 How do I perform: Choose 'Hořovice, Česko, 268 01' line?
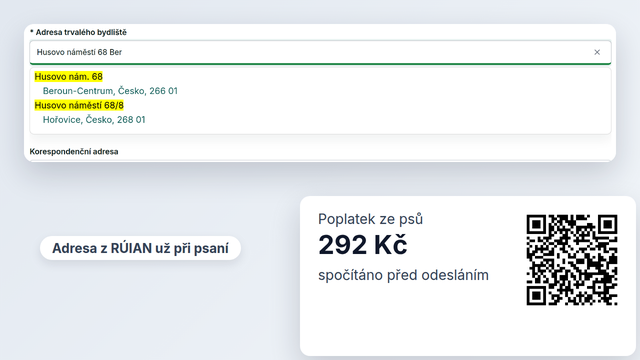94,120
